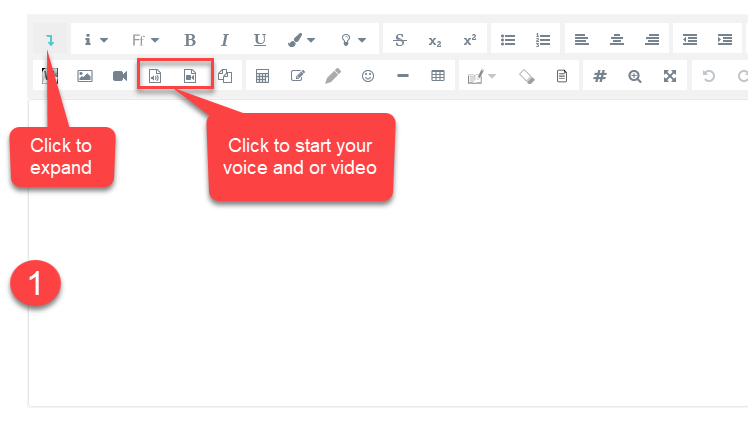Insert an image
Viewport: 748px width, 428px height.
[85, 76]
